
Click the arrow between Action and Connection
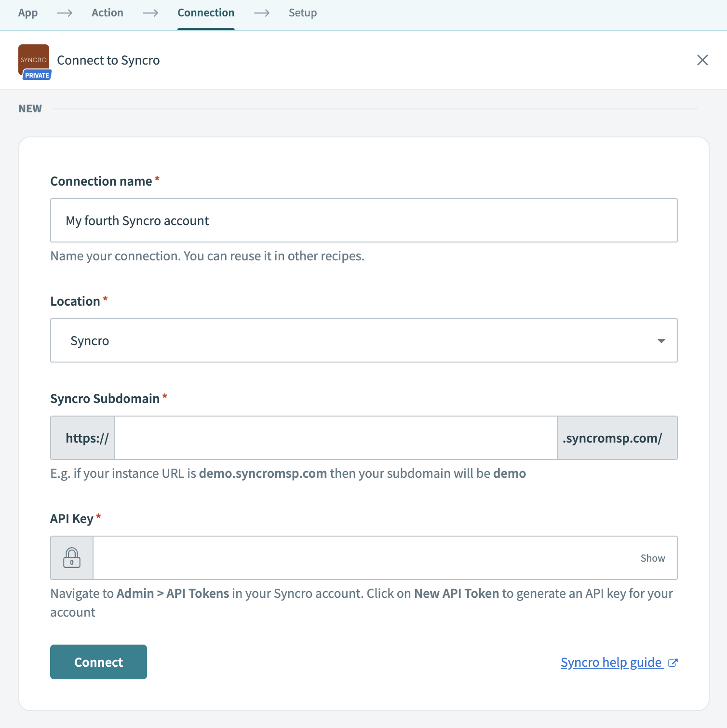(x=150, y=13)
